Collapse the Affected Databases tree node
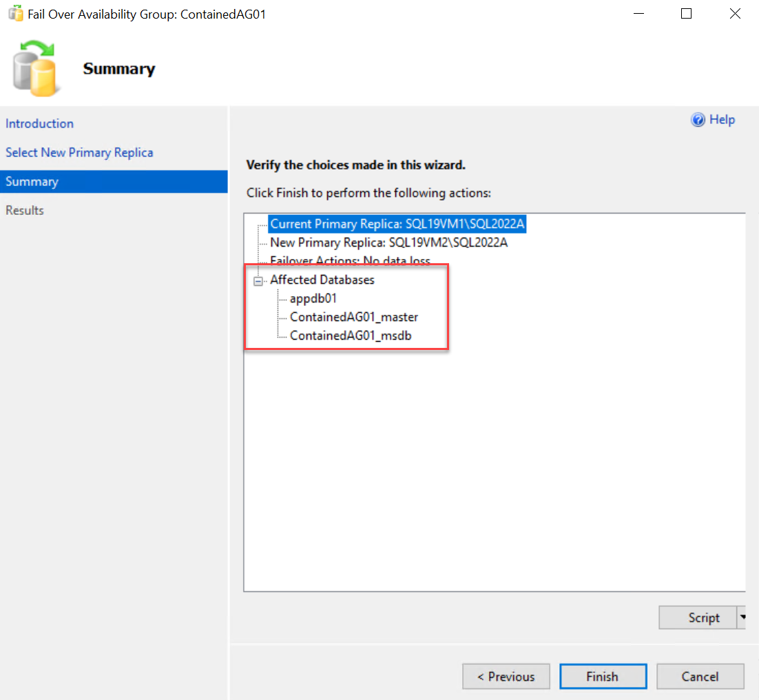This screenshot has height=700, width=759. (259, 280)
